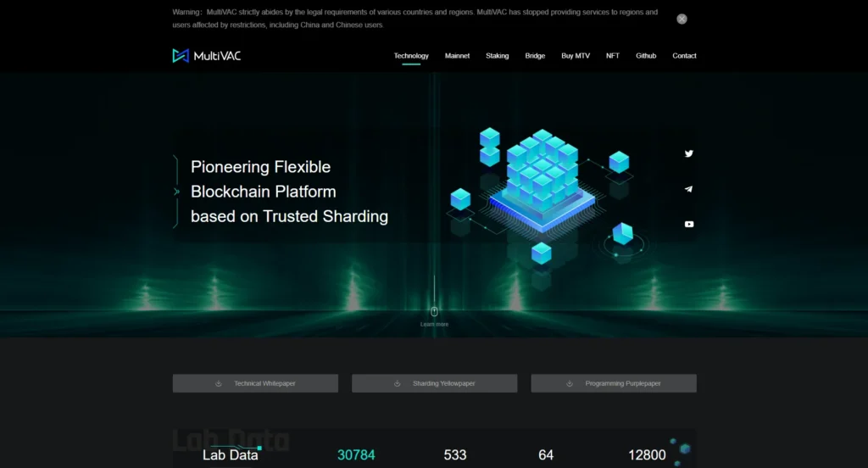
Task: Download the Technical Whitepaper
Action: [x=255, y=383]
